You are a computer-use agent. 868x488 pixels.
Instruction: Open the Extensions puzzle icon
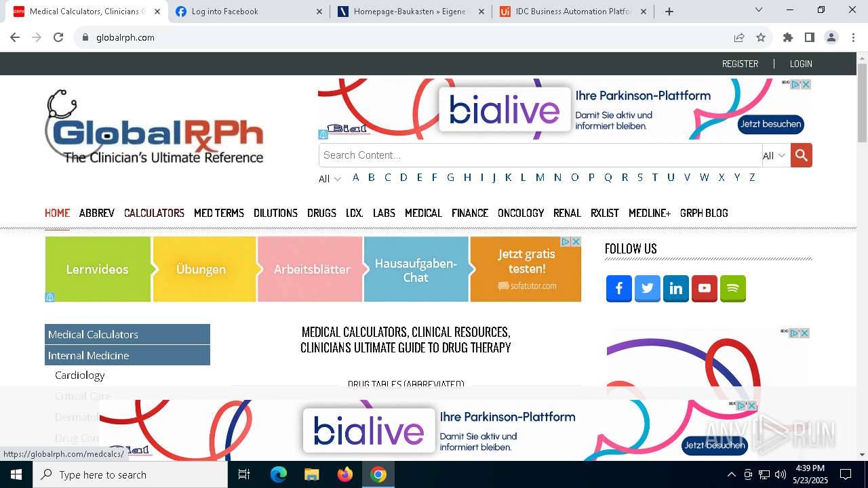788,37
